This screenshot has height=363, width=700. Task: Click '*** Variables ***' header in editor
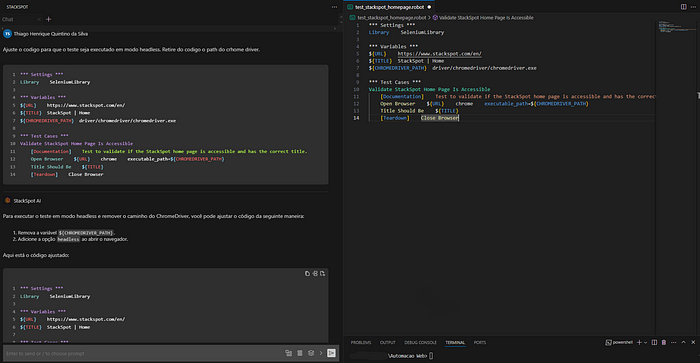393,46
